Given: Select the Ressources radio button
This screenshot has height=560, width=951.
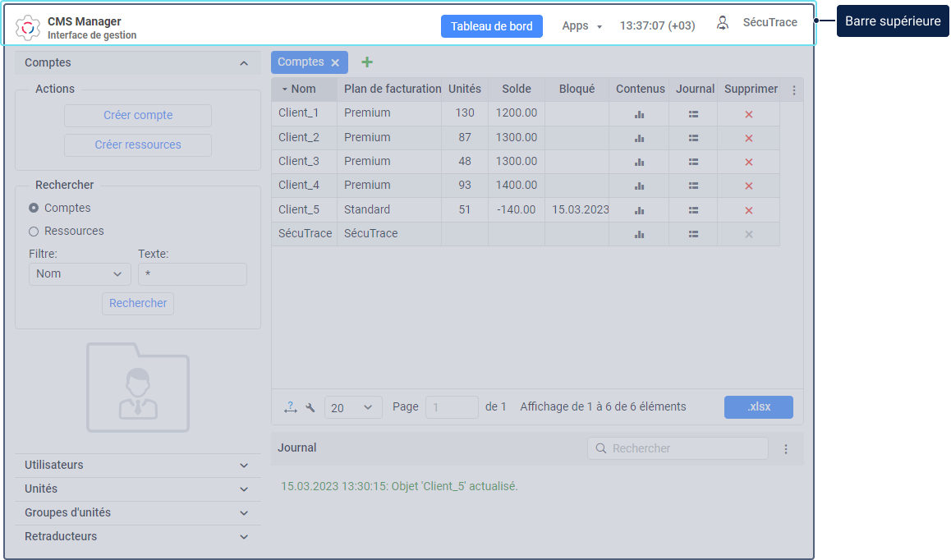Looking at the screenshot, I should click(x=34, y=232).
